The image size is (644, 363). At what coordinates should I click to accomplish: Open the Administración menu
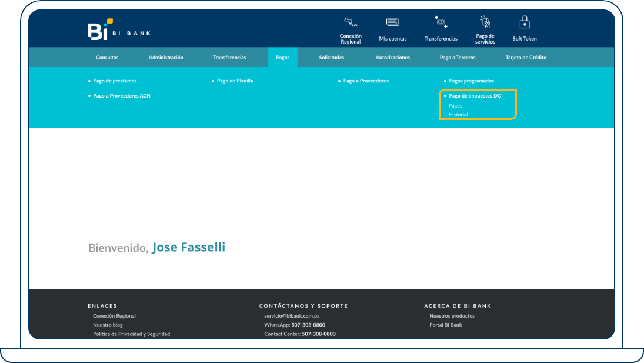point(166,58)
